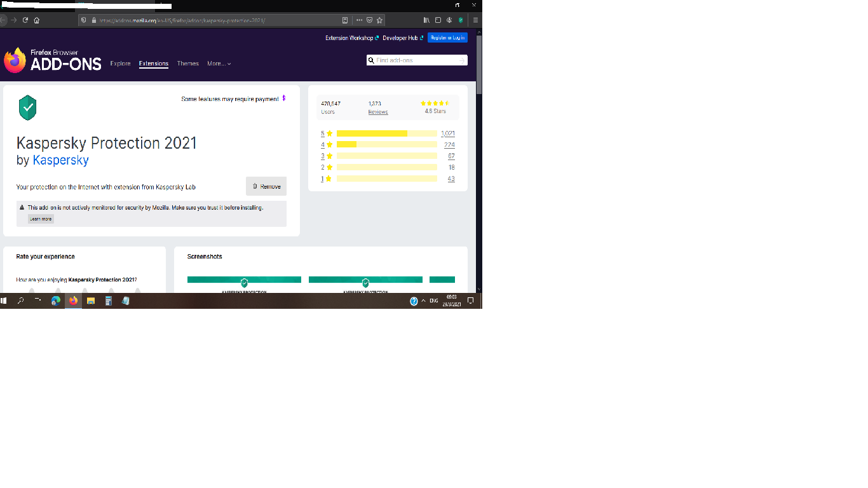Image resolution: width=868 pixels, height=488 pixels.
Task: View site connection padlock info
Action: click(93, 20)
